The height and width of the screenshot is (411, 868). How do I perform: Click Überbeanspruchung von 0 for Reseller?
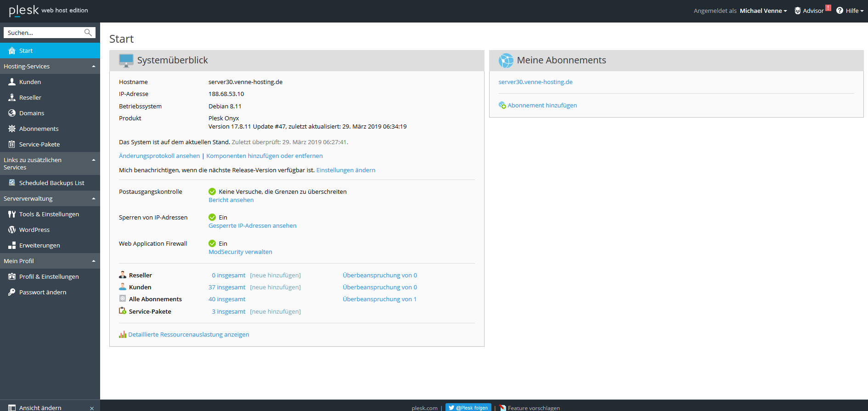point(380,275)
